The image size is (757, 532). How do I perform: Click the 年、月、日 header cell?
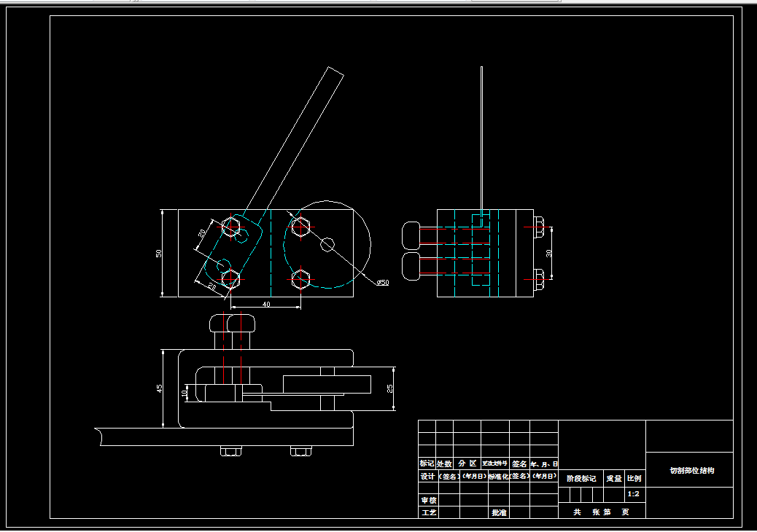point(544,464)
